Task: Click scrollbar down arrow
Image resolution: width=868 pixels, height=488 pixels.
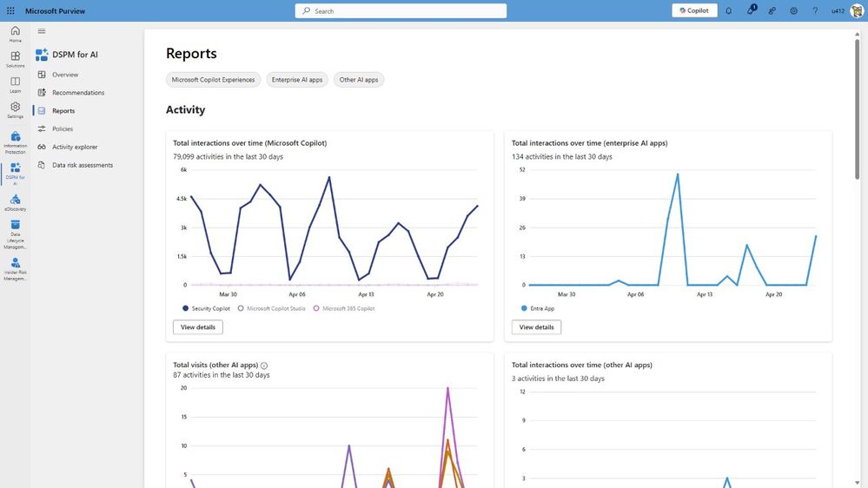Action: pyautogui.click(x=857, y=483)
